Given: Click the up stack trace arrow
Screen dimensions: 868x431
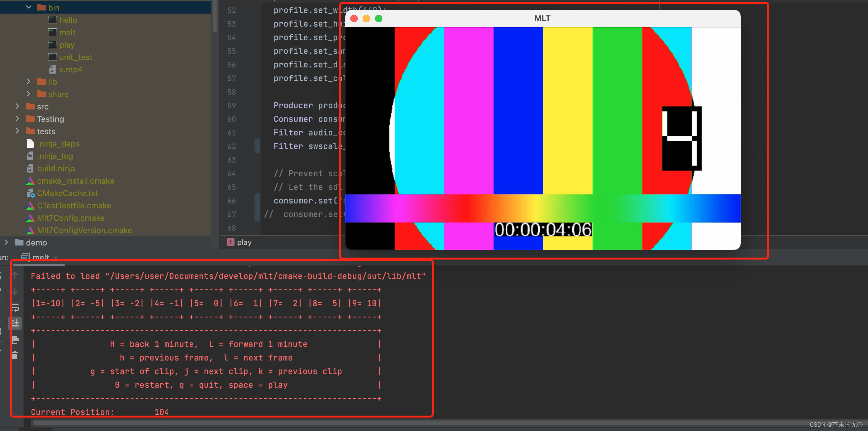Looking at the screenshot, I should point(15,275).
